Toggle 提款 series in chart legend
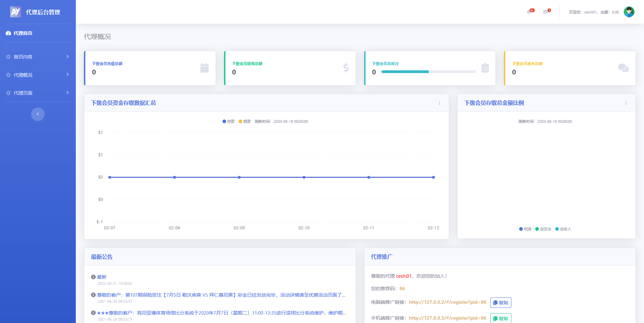644x323 pixels. [x=245, y=121]
